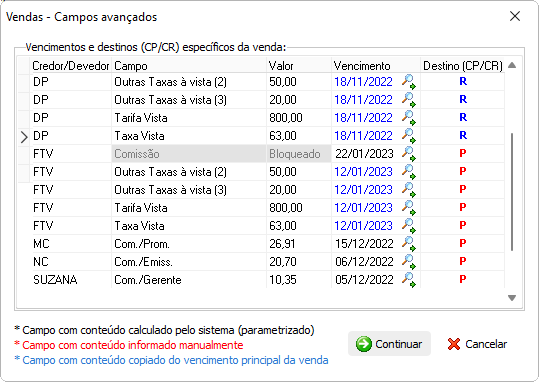Click scroll up arrow of the grid

pyautogui.click(x=512, y=65)
